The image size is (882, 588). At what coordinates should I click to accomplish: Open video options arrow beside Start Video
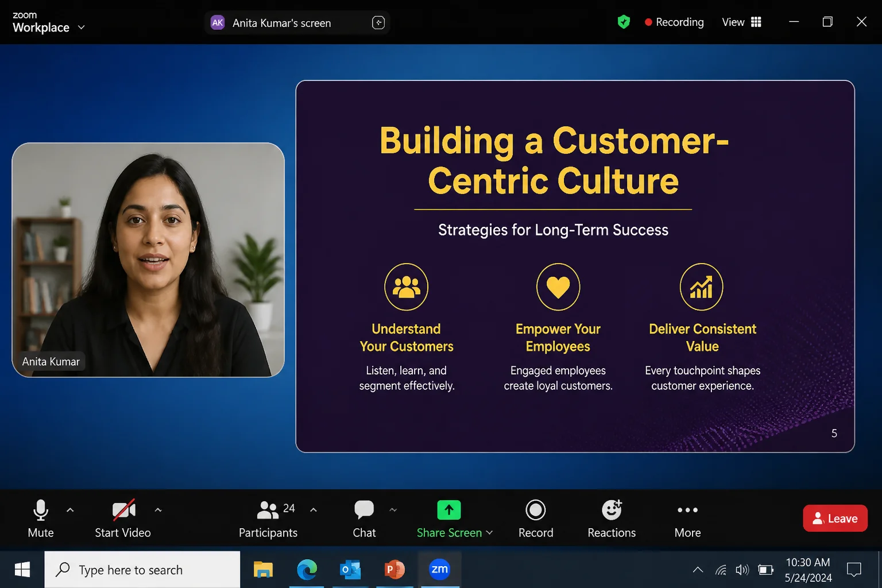pyautogui.click(x=158, y=510)
